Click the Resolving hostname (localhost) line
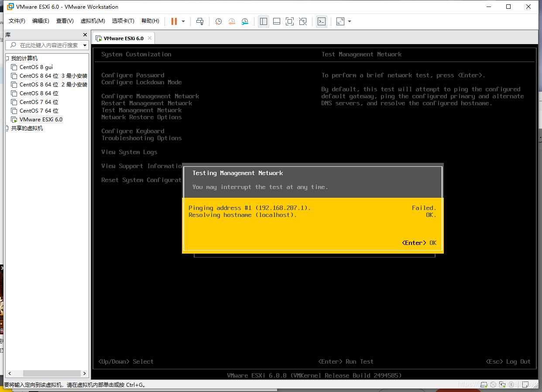The image size is (542, 392). click(312, 215)
